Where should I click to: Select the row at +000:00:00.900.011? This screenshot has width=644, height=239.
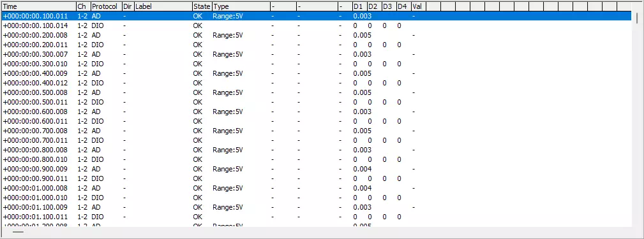(316, 178)
